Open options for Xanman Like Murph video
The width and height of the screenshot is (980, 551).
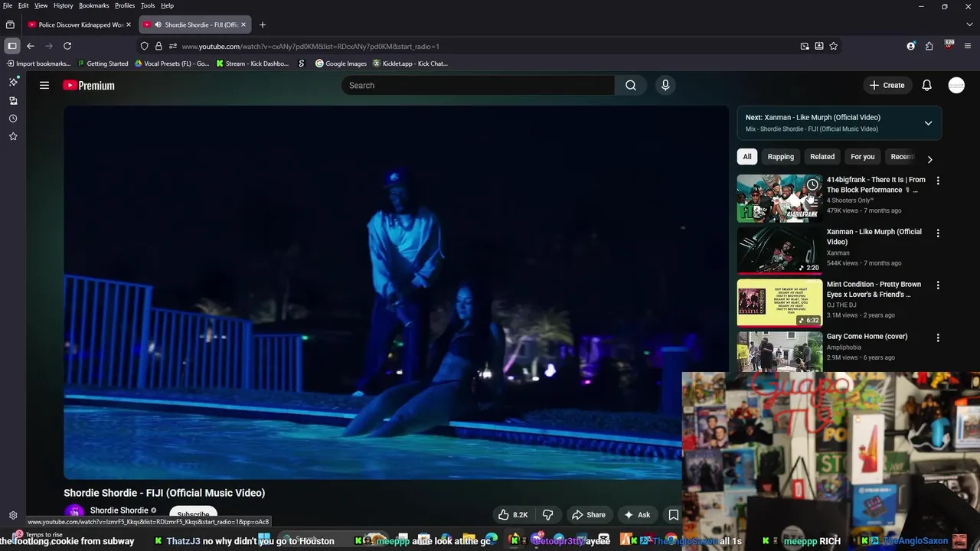(938, 233)
